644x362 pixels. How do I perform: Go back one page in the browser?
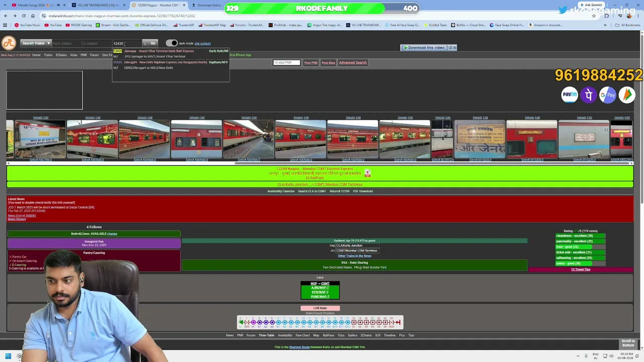coord(6,16)
